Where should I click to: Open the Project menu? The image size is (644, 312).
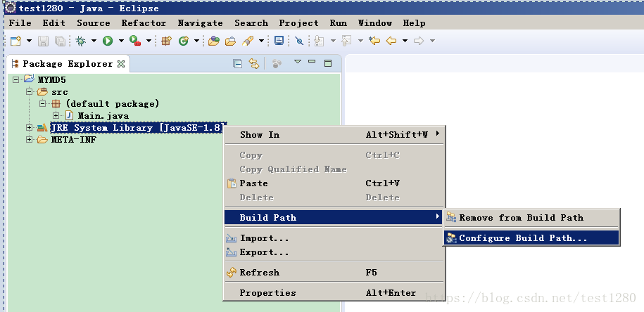tap(298, 23)
